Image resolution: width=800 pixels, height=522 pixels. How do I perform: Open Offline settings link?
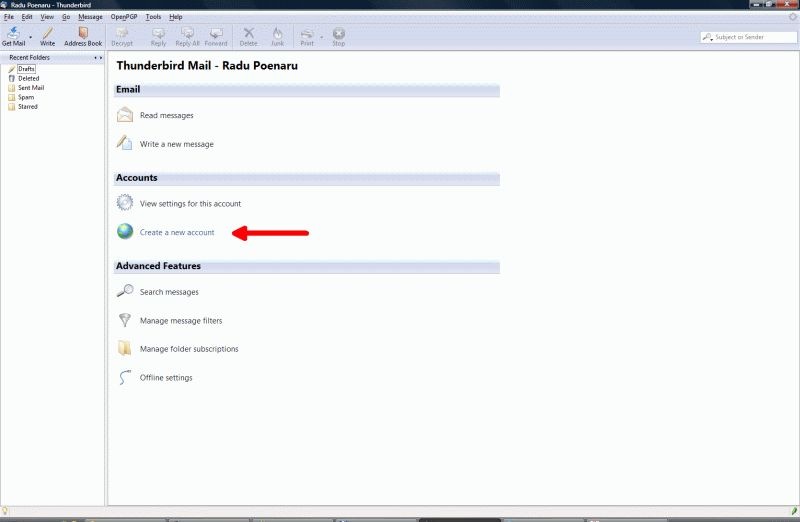coord(166,378)
